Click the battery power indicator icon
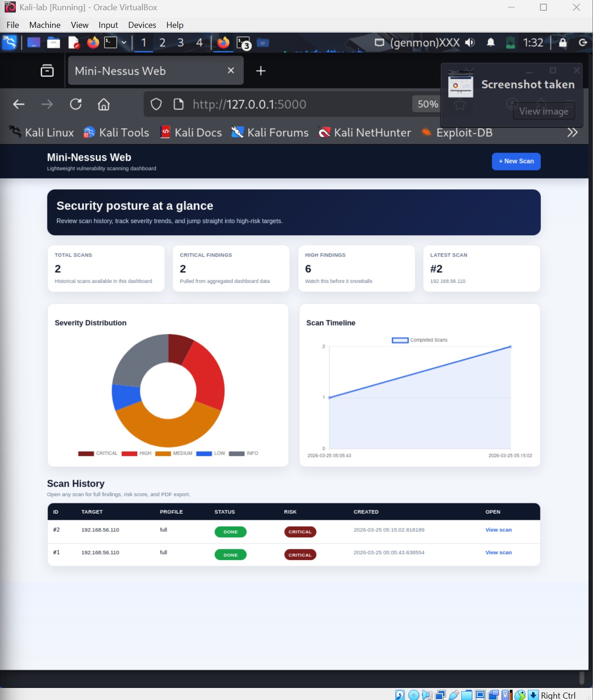Screen dimensions: 593x700 click(x=510, y=43)
